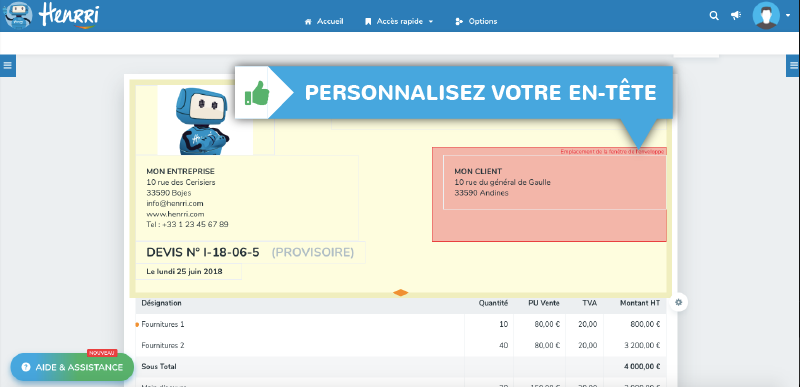Click the home icon beside Accueil
Viewport: 800px width, 387px height.
(x=308, y=22)
